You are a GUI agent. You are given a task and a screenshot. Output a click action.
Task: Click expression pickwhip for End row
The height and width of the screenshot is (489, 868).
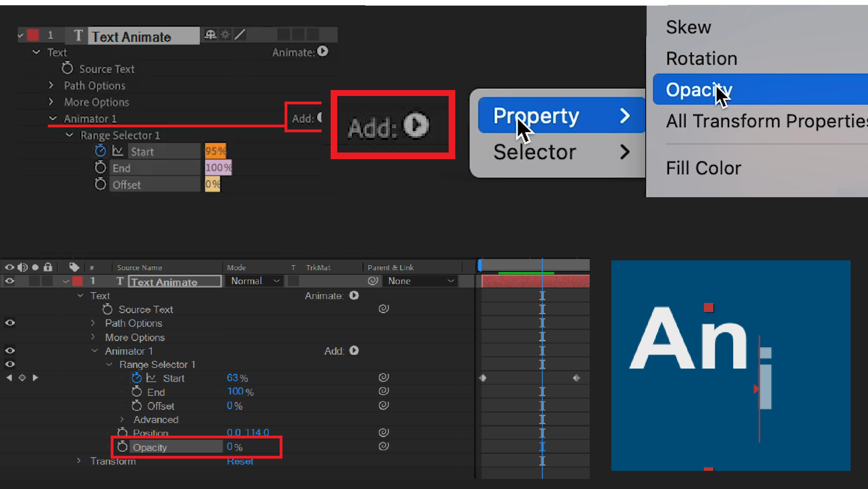click(x=384, y=391)
